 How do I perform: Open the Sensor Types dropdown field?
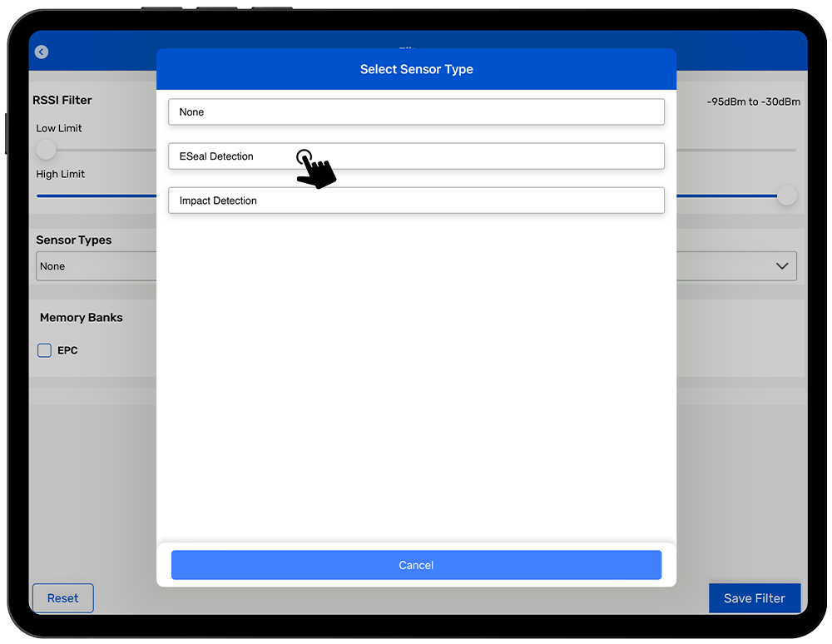[96, 266]
